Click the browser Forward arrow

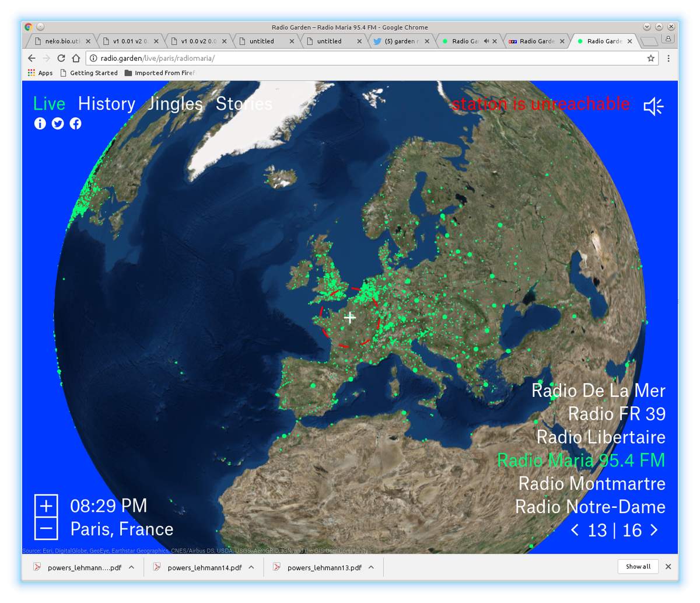pyautogui.click(x=47, y=58)
